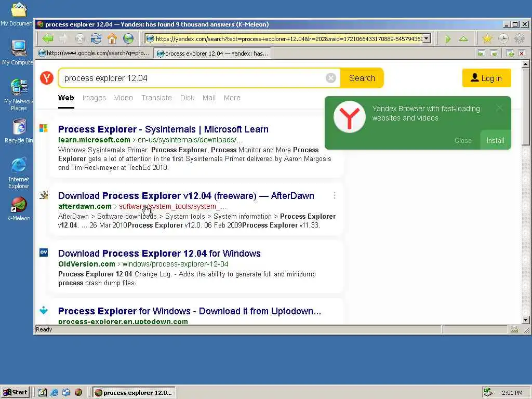532x399 pixels.
Task: Click the Log in button
Action: [486, 78]
